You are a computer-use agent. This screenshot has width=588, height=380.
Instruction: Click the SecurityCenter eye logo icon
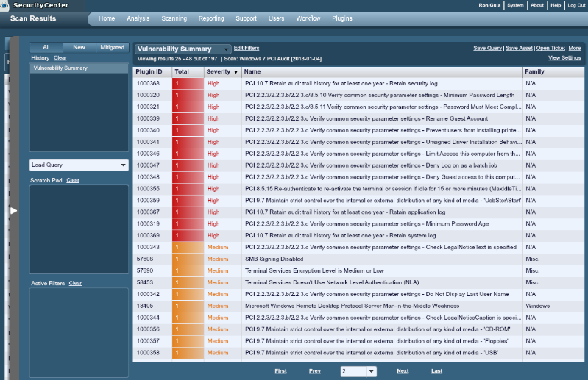tap(4, 5)
